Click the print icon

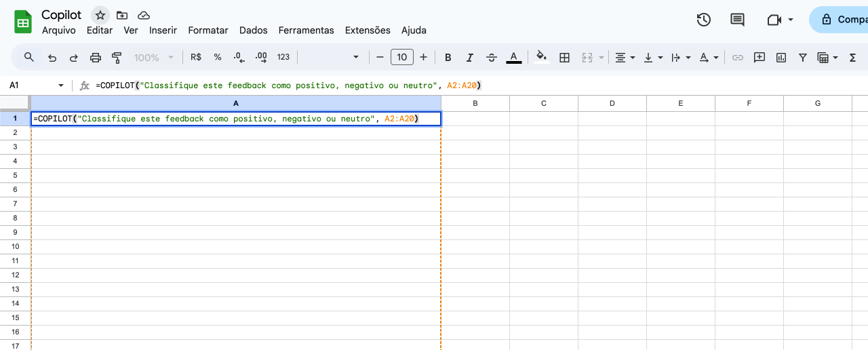[96, 58]
